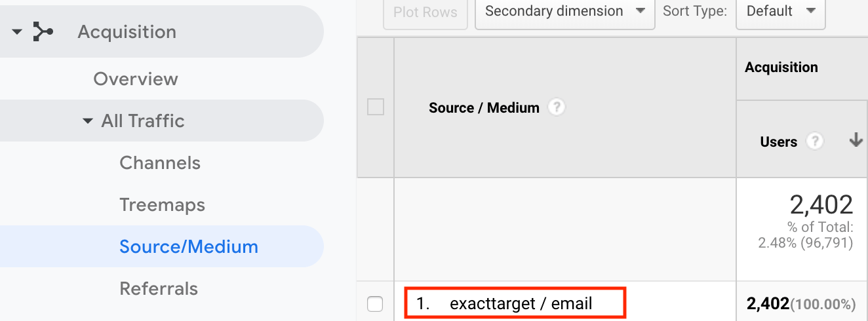The height and width of the screenshot is (321, 868).
Task: Click the Acquisition merge-arrows icon
Action: click(43, 31)
